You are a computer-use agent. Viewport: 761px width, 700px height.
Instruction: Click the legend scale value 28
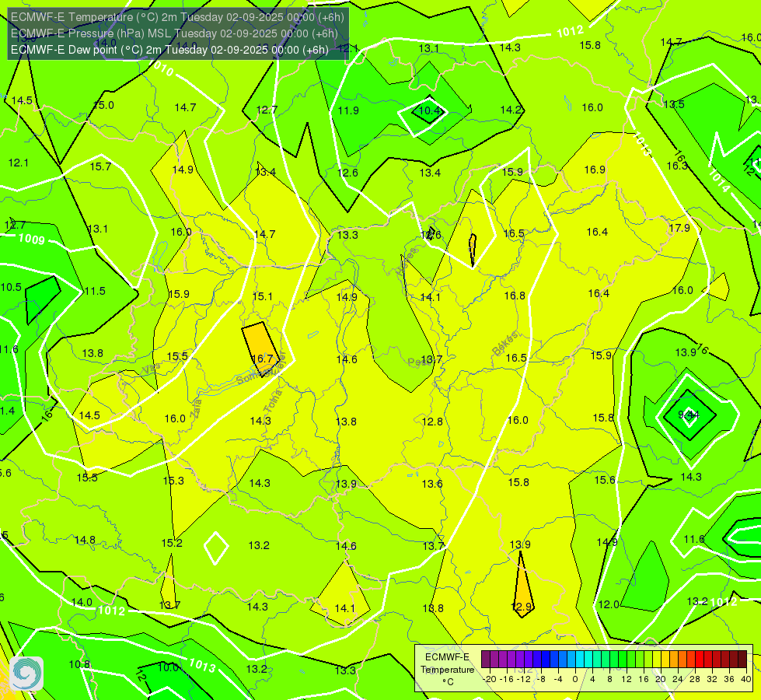(x=694, y=679)
